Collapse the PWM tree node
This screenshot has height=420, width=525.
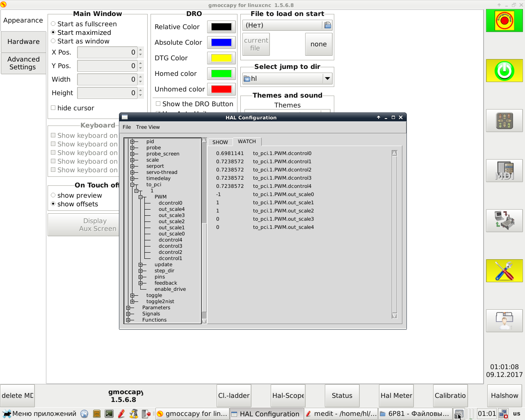click(141, 197)
